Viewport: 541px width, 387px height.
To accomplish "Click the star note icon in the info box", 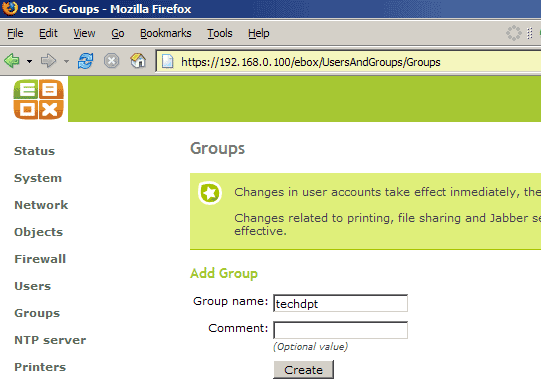I will click(210, 193).
